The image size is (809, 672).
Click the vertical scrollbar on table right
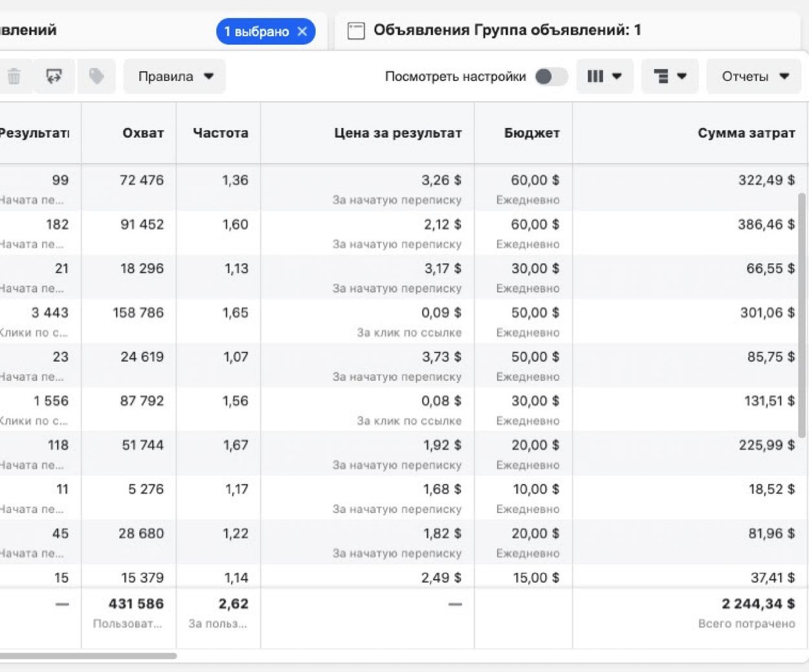tap(803, 316)
